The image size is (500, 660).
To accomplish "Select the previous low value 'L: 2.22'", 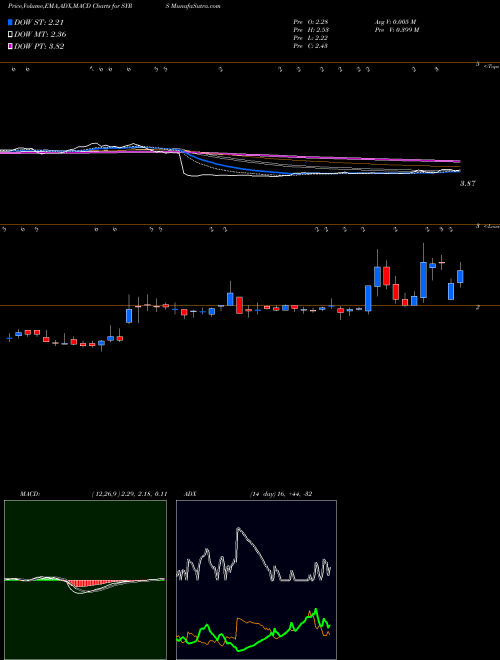I will pyautogui.click(x=319, y=38).
